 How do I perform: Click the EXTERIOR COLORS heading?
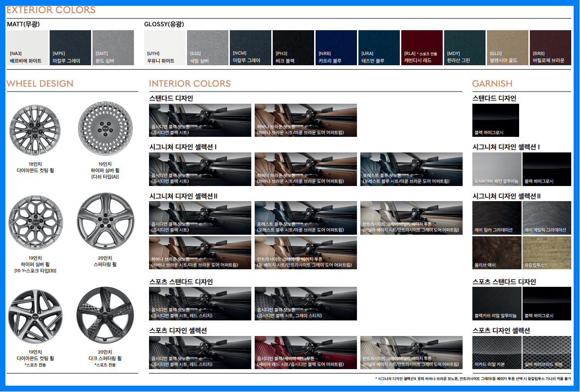[51, 10]
